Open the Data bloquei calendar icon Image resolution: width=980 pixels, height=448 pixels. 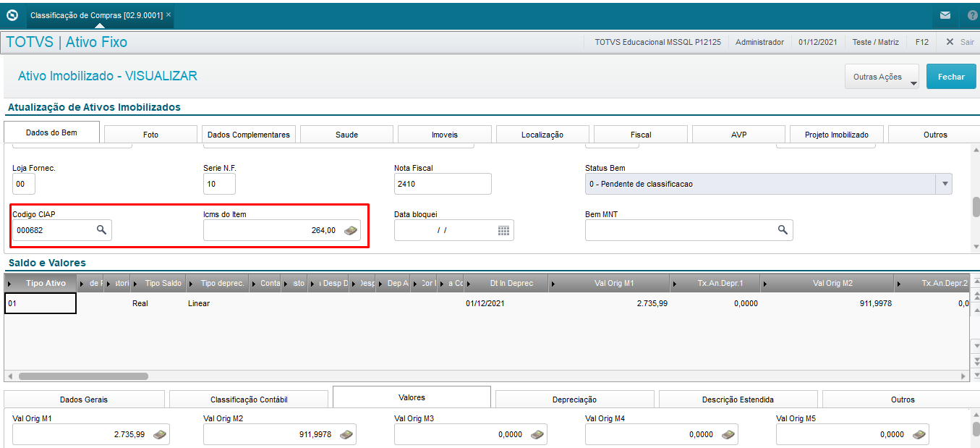click(x=503, y=230)
